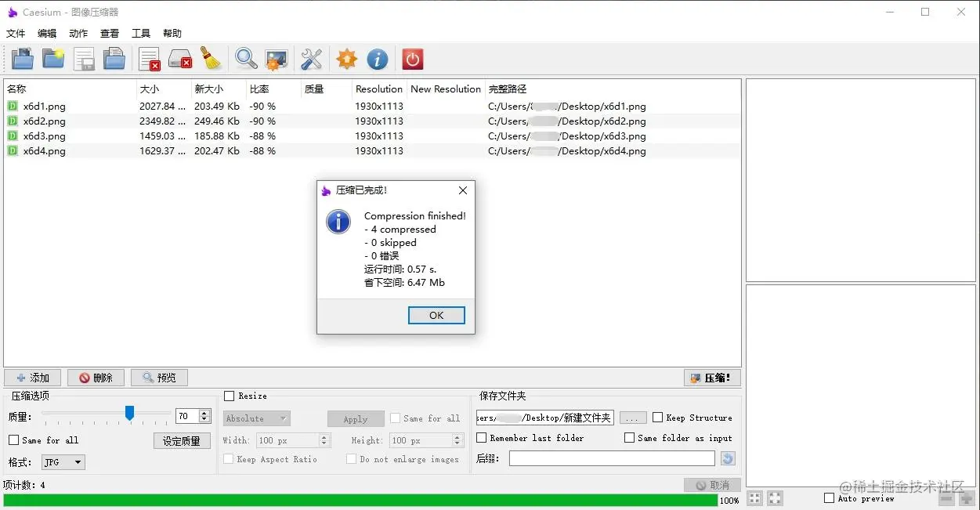The height and width of the screenshot is (510, 980).
Task: Click the red power exit icon
Action: pos(413,59)
